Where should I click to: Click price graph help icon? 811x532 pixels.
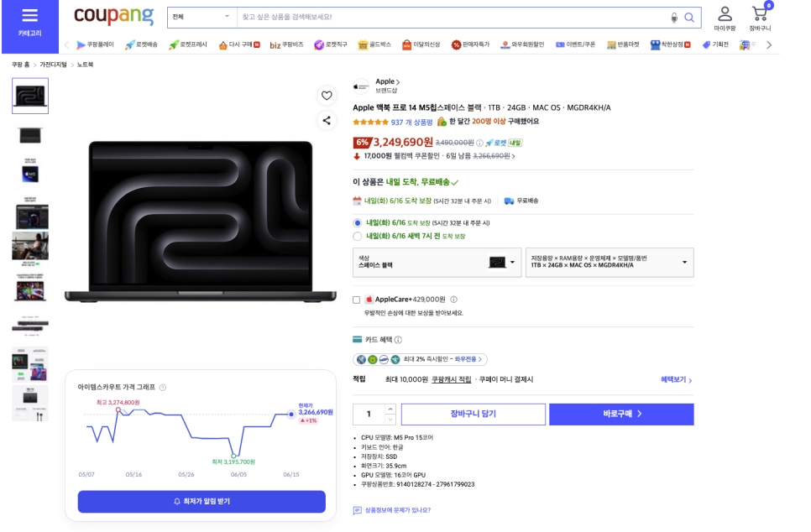[x=163, y=387]
